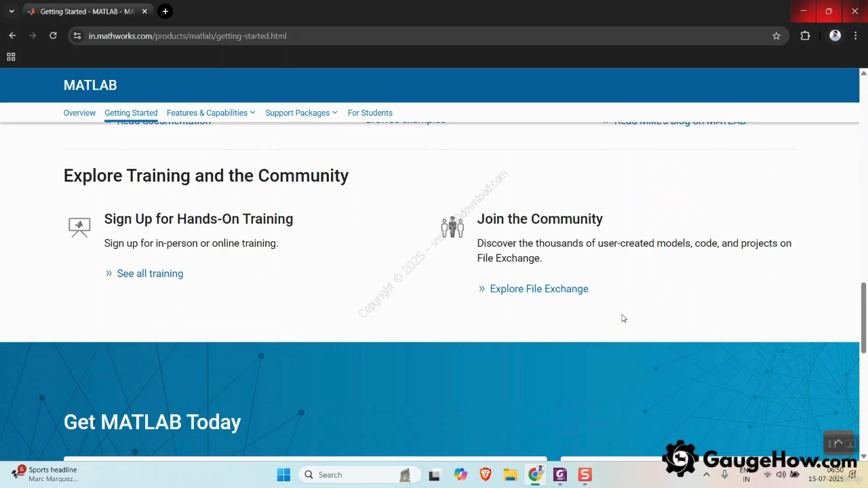Switch to Chrome in the taskbar

pos(535,475)
